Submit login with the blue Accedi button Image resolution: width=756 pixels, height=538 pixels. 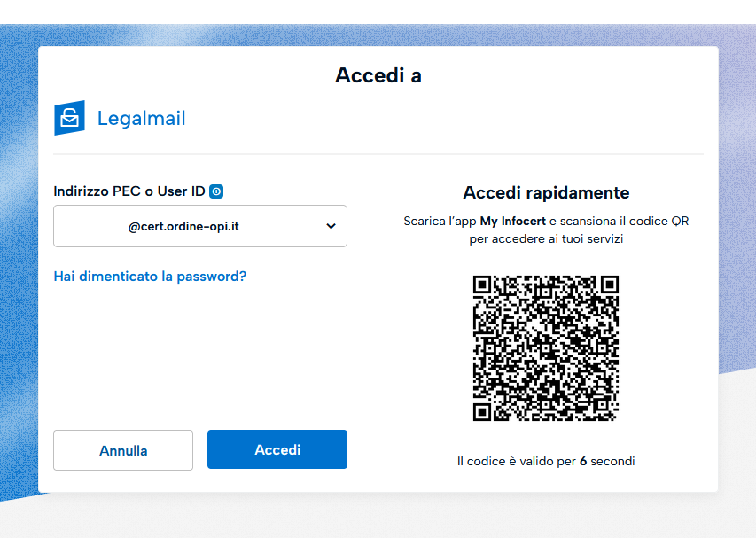tap(277, 449)
